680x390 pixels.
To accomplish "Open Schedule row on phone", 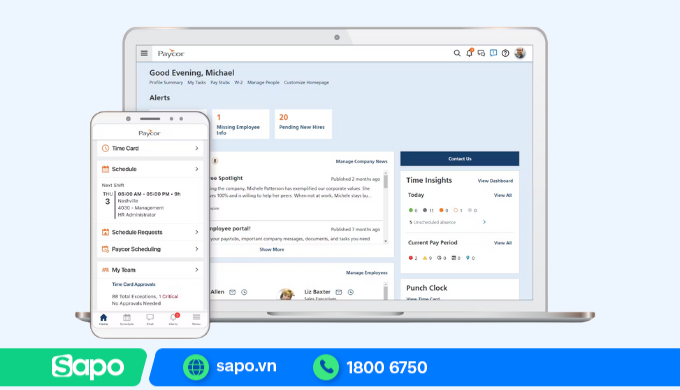I will tap(150, 169).
